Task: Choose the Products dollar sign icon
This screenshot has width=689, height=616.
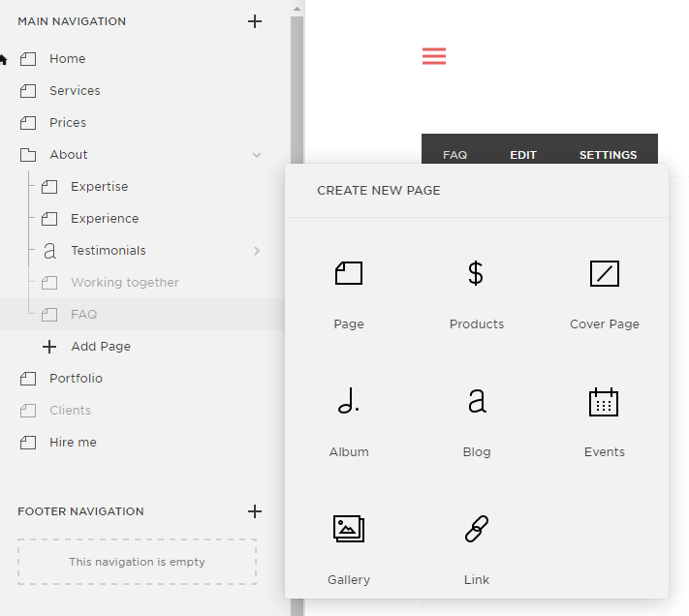Action: pyautogui.click(x=476, y=274)
